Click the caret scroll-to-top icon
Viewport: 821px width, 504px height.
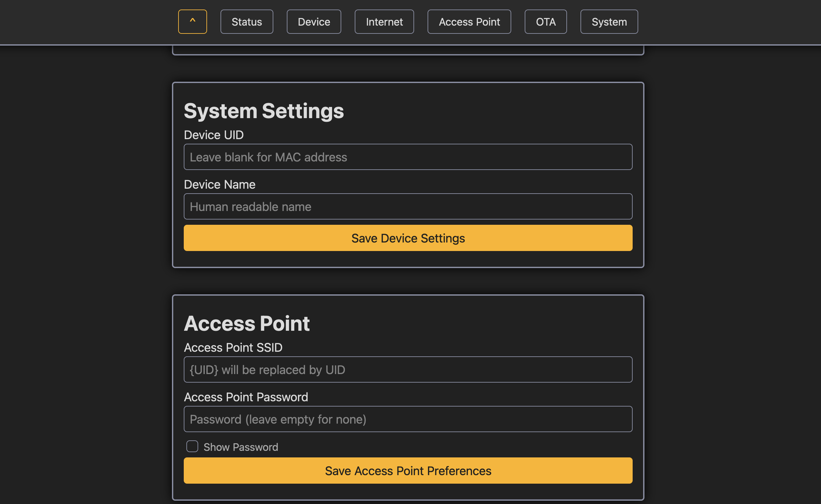pyautogui.click(x=192, y=21)
